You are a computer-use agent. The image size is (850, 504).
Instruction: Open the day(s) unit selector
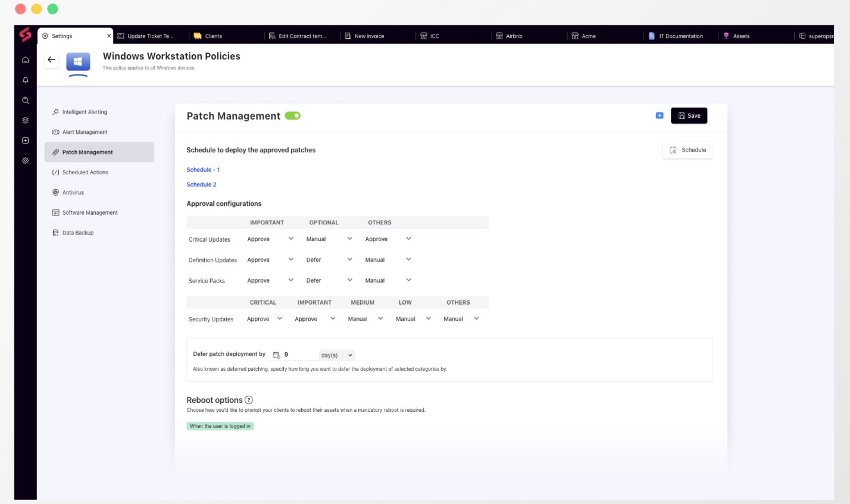point(337,355)
